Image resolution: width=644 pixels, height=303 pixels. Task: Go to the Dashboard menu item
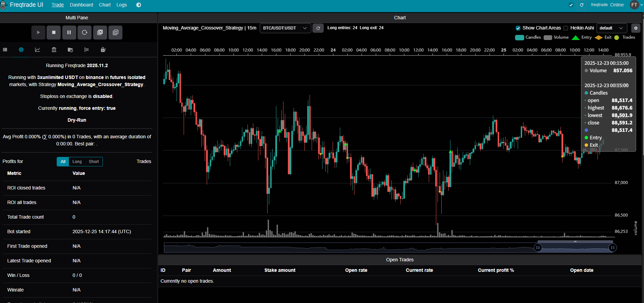(81, 5)
